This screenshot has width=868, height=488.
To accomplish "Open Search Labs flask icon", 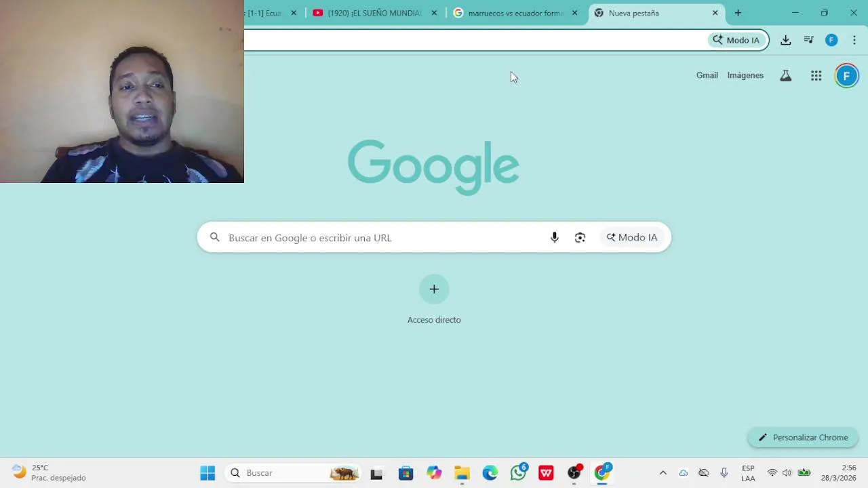I will tap(785, 76).
